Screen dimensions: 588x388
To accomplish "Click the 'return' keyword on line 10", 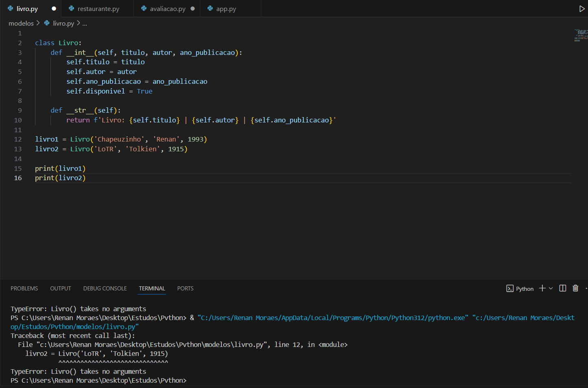I will 78,120.
